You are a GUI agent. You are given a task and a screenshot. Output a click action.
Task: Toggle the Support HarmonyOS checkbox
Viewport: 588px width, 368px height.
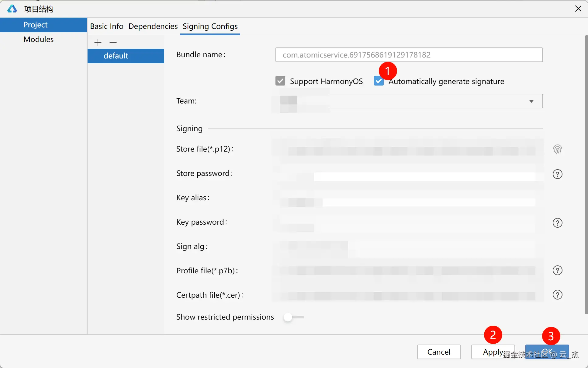click(280, 81)
